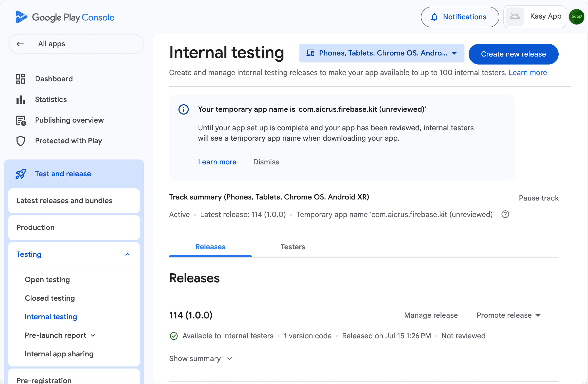Screen dimensions: 588x384
Task: Click Learn more in the info banner
Action: point(217,162)
